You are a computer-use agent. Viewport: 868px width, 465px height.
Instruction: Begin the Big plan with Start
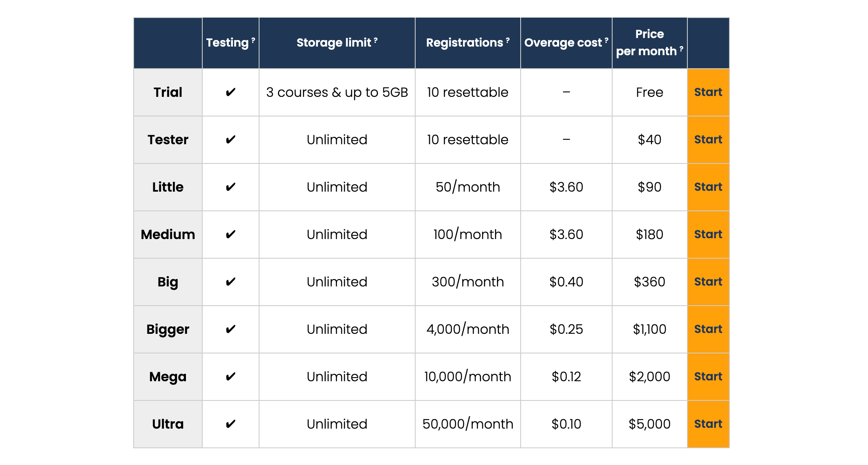coord(708,282)
